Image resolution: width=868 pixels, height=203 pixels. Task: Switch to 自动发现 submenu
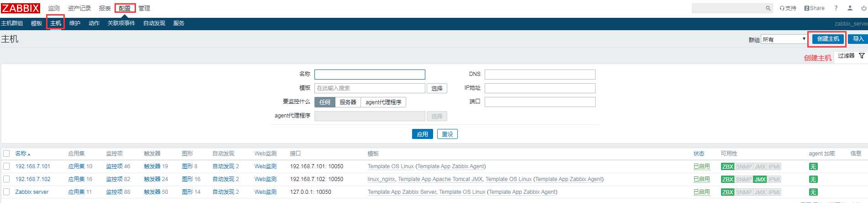(x=154, y=23)
